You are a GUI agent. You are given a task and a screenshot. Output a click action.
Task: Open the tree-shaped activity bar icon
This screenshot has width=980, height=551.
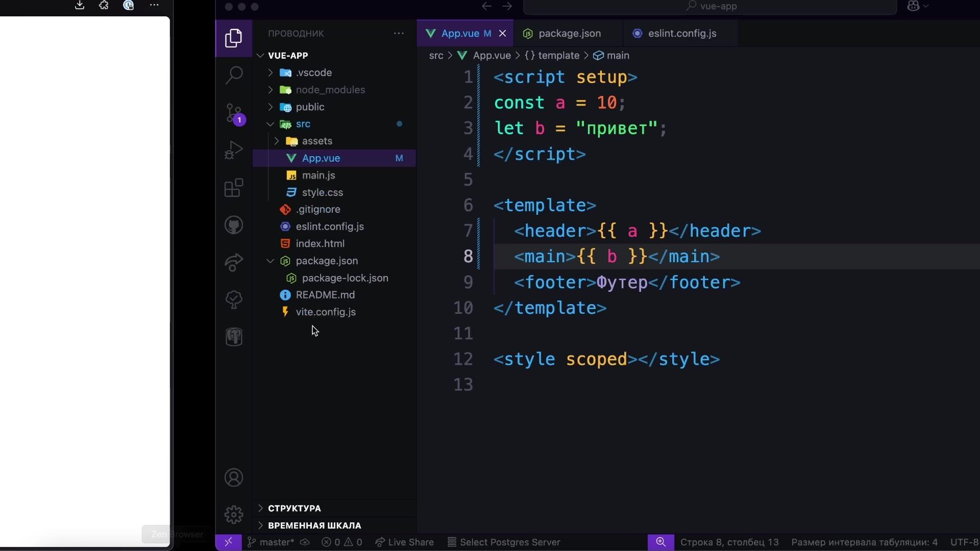click(x=234, y=299)
